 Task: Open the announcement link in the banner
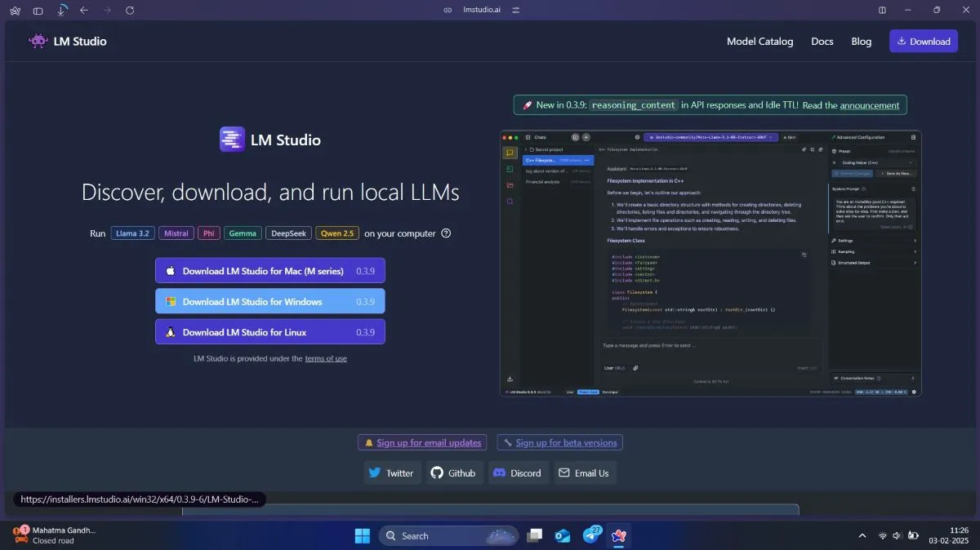tap(870, 105)
